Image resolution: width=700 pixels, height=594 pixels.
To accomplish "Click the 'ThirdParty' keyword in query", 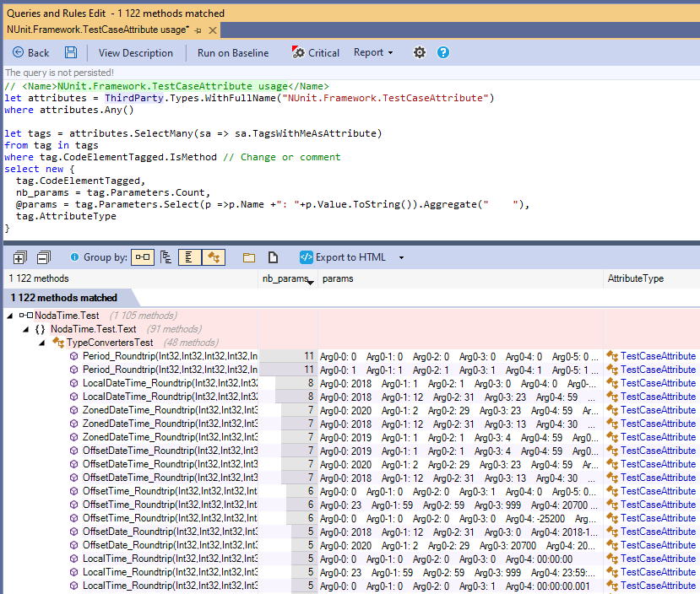I will (134, 98).
